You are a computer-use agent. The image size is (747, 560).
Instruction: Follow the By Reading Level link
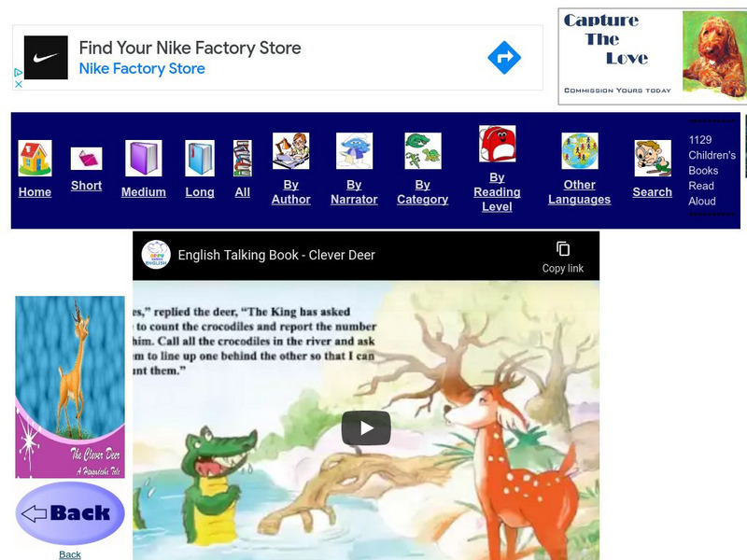pos(497,192)
